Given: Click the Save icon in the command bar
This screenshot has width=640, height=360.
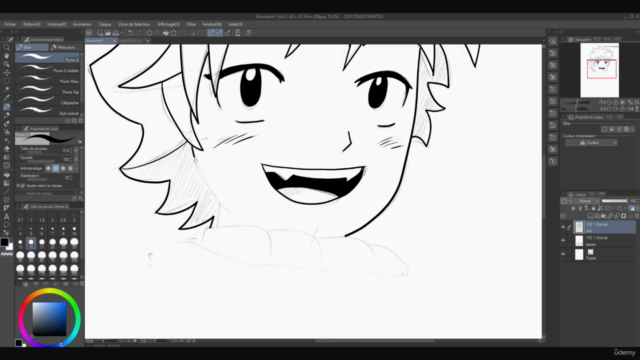Looking at the screenshot, I should [x=116, y=33].
